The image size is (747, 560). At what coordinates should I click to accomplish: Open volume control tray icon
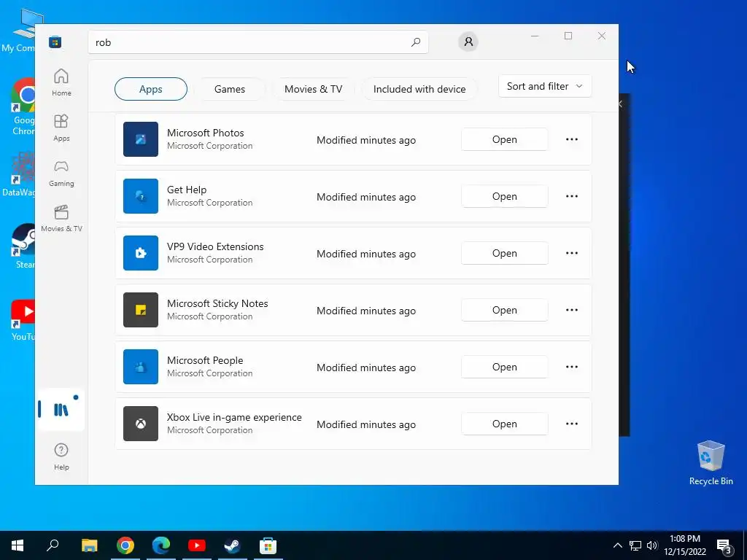651,545
